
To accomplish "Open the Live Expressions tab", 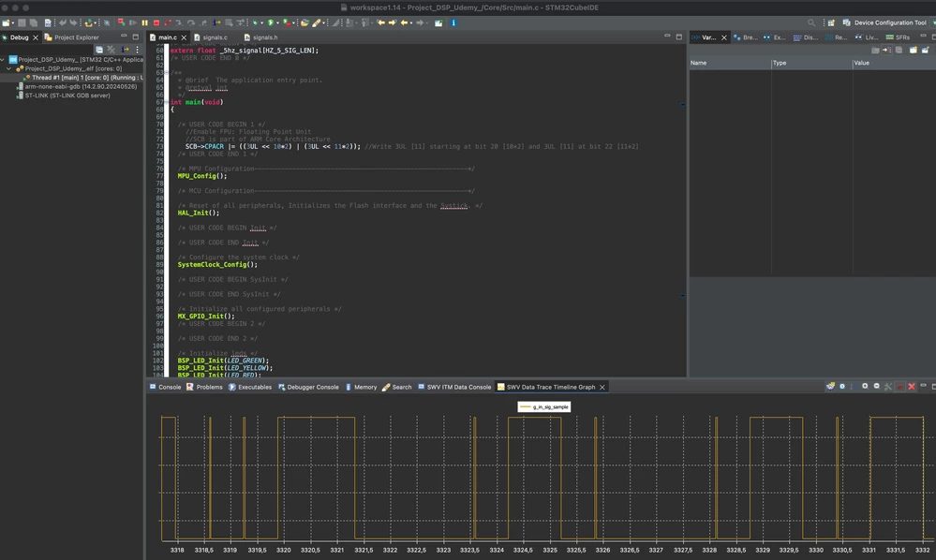I will [x=866, y=37].
